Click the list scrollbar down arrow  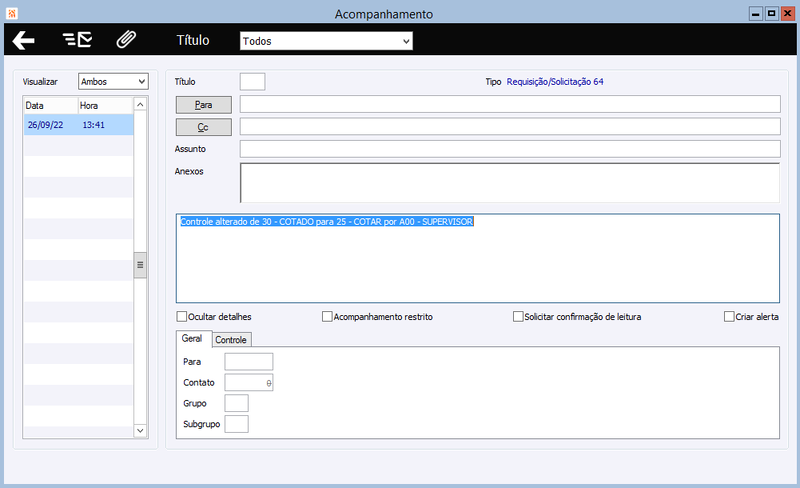140,431
